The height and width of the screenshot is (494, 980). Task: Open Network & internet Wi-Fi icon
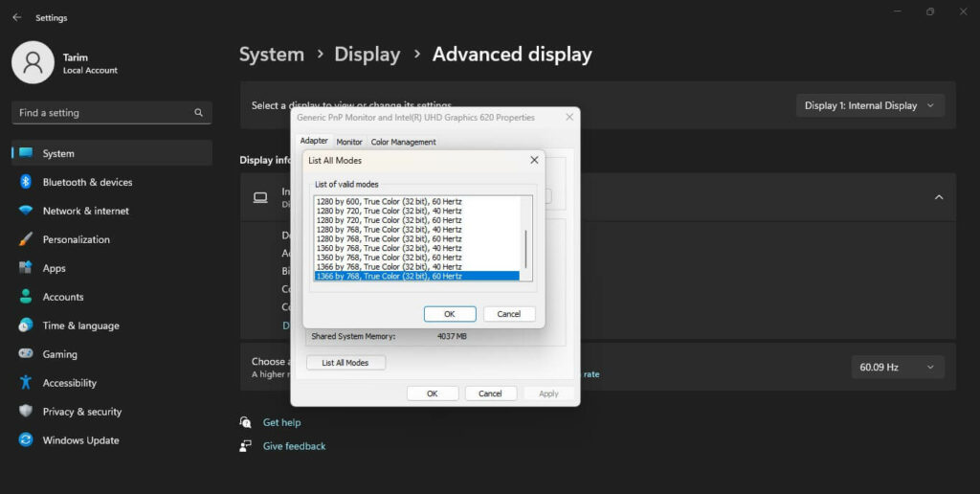tap(26, 211)
